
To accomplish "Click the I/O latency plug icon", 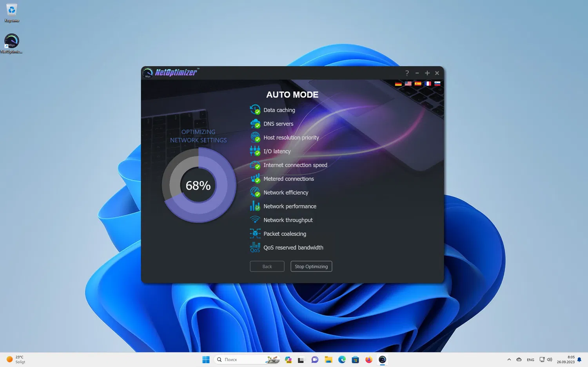I will click(x=255, y=151).
